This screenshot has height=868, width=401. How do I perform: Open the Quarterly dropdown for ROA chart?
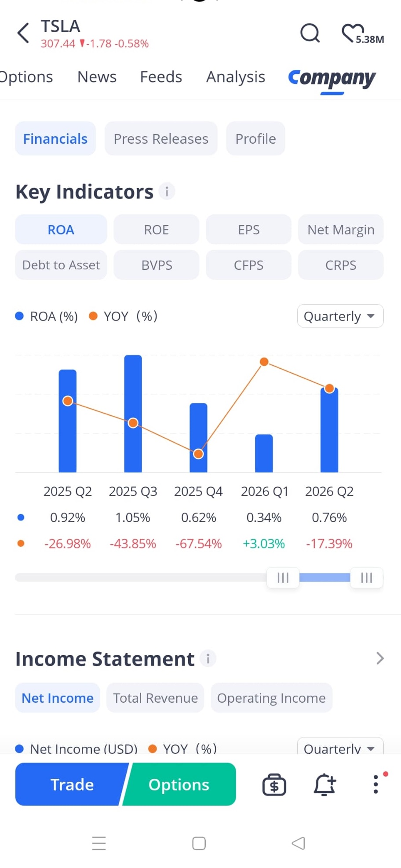340,316
